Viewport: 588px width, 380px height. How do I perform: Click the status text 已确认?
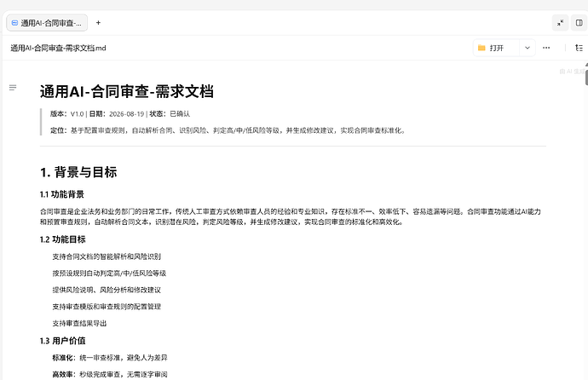pyautogui.click(x=180, y=114)
